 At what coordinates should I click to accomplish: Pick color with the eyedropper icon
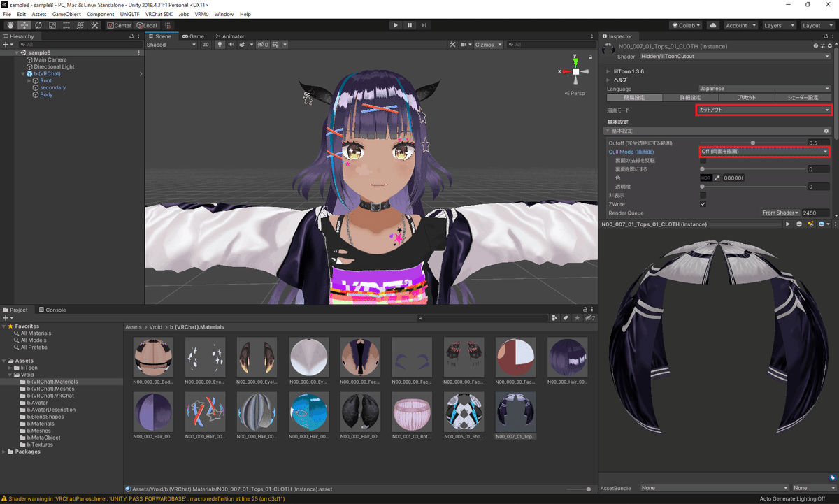tap(717, 178)
